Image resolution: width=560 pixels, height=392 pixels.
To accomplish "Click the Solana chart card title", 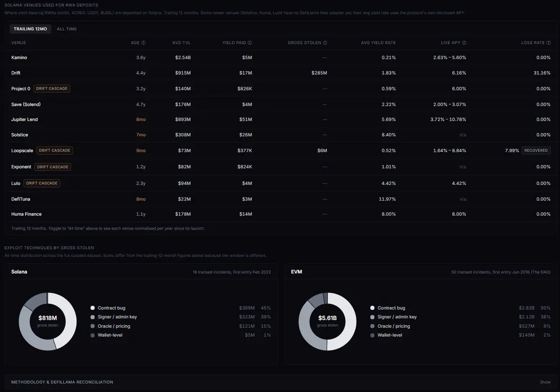I will 19,272.
